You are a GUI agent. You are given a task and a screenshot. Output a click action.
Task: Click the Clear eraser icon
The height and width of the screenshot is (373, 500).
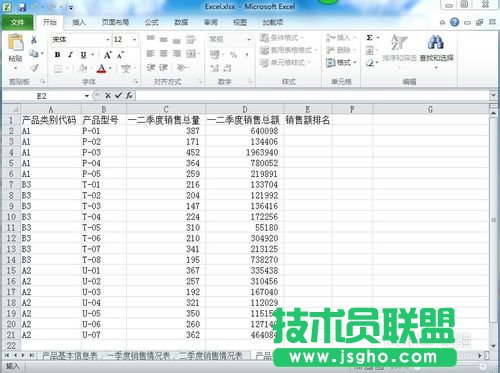(x=369, y=63)
